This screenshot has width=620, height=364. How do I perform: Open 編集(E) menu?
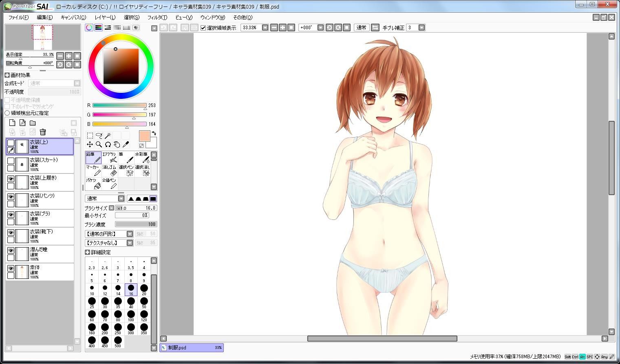click(45, 18)
